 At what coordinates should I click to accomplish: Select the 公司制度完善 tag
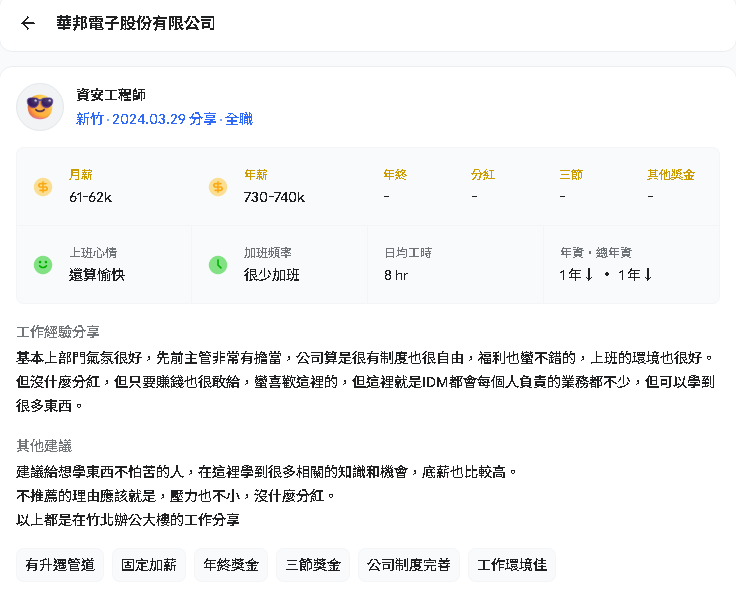tap(409, 565)
